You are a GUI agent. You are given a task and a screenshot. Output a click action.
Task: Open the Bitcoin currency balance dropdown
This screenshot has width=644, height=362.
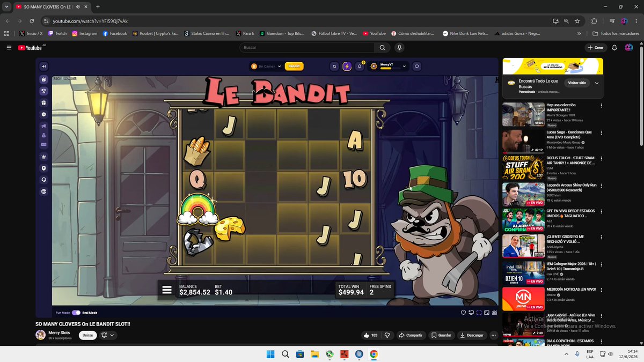click(267, 67)
